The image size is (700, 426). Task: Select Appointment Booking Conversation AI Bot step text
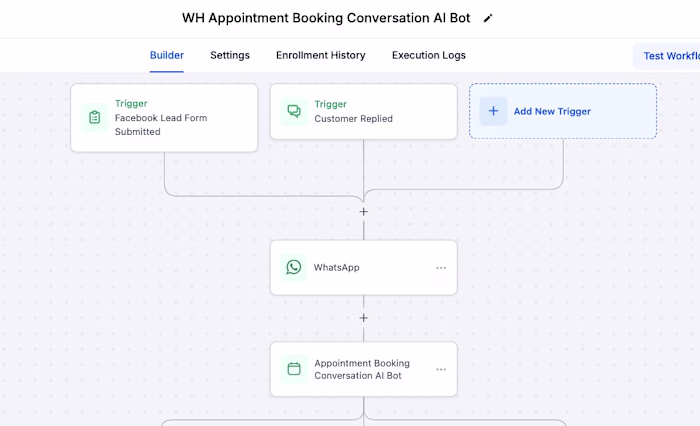pos(362,369)
